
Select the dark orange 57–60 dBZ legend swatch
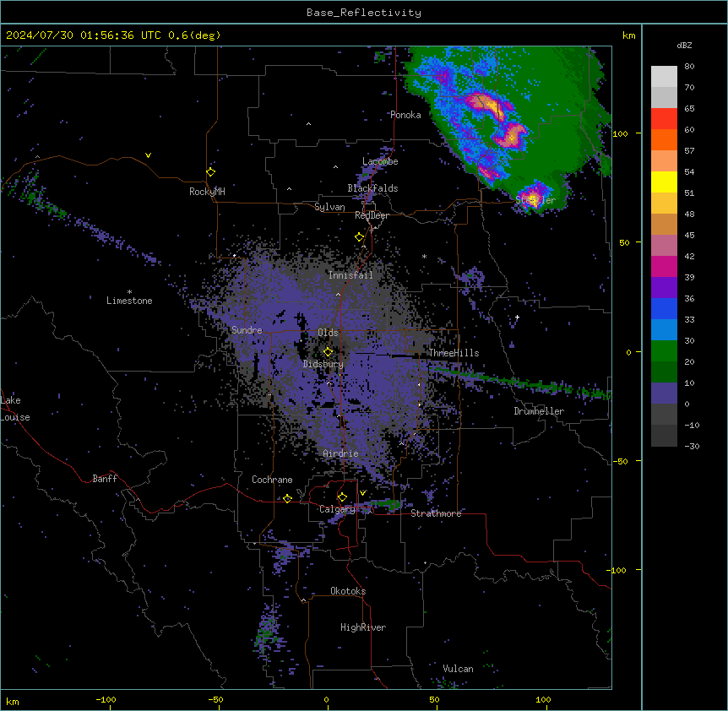tap(664, 139)
